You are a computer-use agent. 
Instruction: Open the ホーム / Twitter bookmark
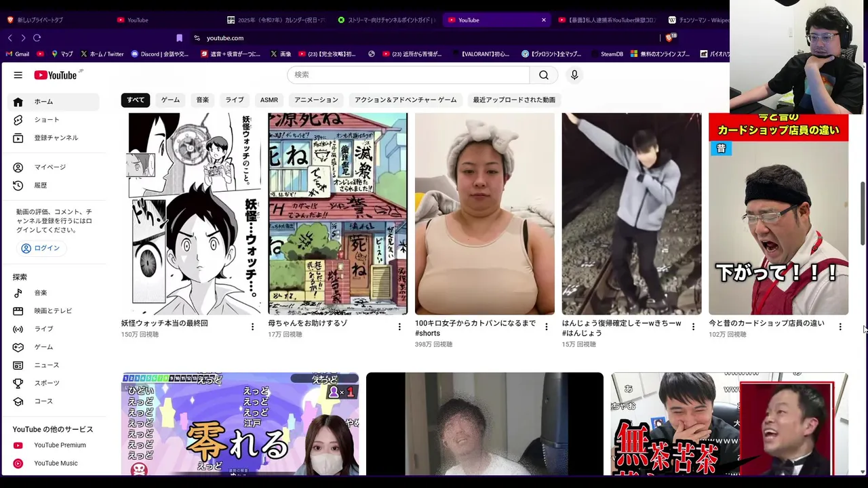click(102, 54)
